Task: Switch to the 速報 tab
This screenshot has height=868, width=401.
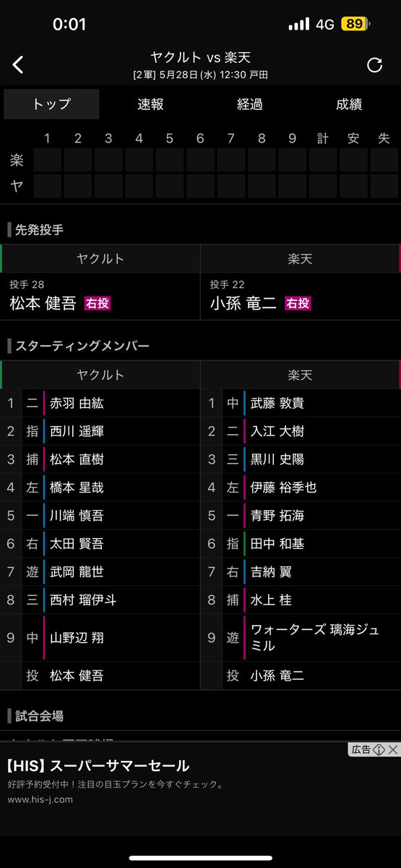Action: [x=151, y=104]
